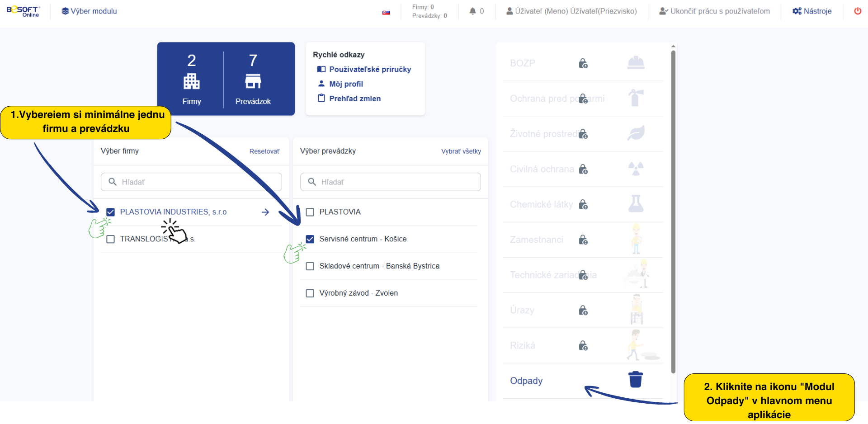Open the notifications bell icon
This screenshot has width=868, height=424.
click(x=472, y=11)
